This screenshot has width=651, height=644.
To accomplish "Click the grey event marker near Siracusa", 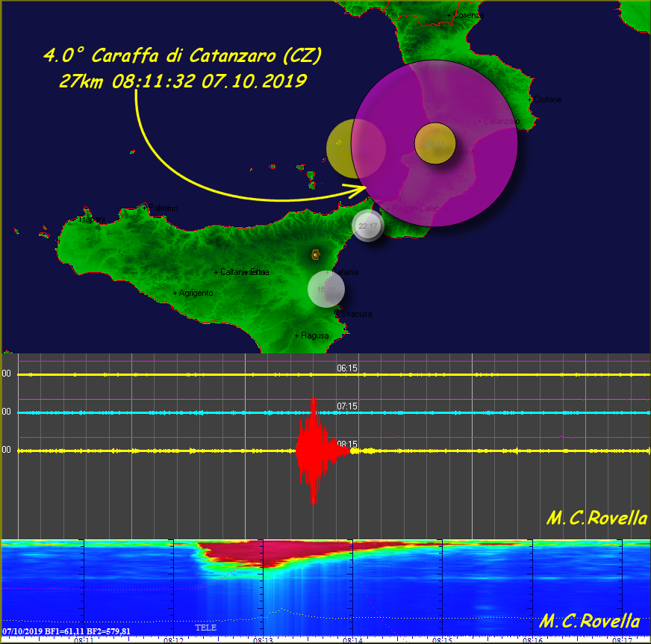I will coord(326,289).
